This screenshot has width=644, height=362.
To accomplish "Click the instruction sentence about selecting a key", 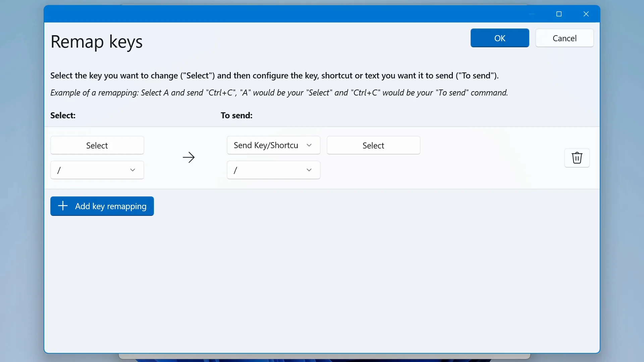I will (274, 75).
